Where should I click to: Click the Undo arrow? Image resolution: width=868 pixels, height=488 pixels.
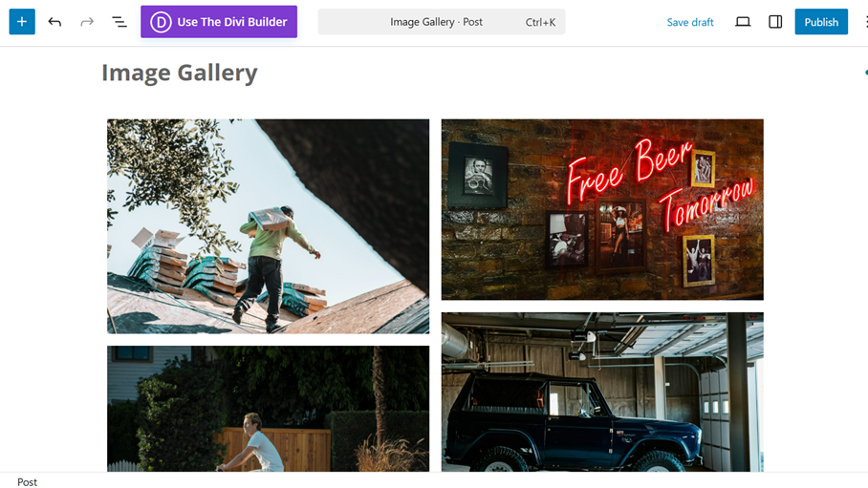point(54,22)
